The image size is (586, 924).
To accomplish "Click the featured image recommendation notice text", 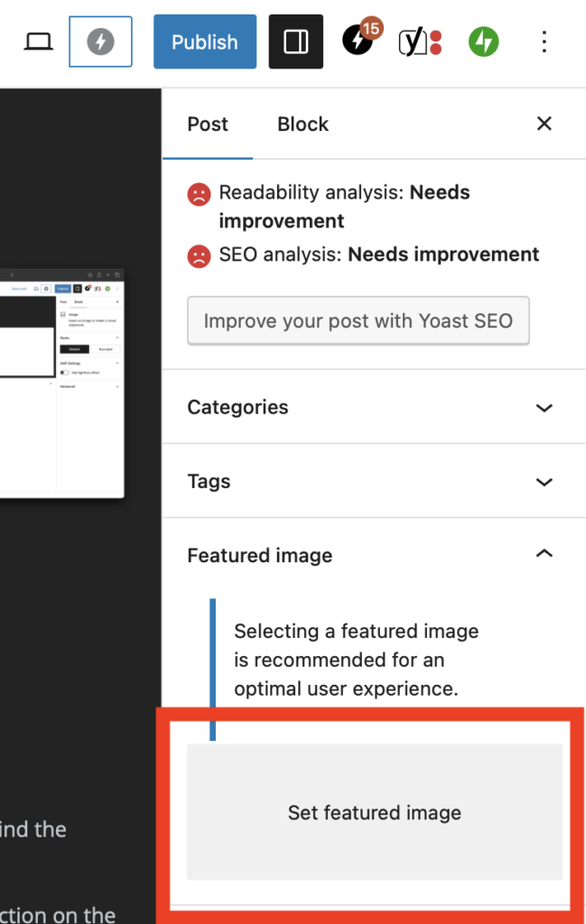I will 356,660.
